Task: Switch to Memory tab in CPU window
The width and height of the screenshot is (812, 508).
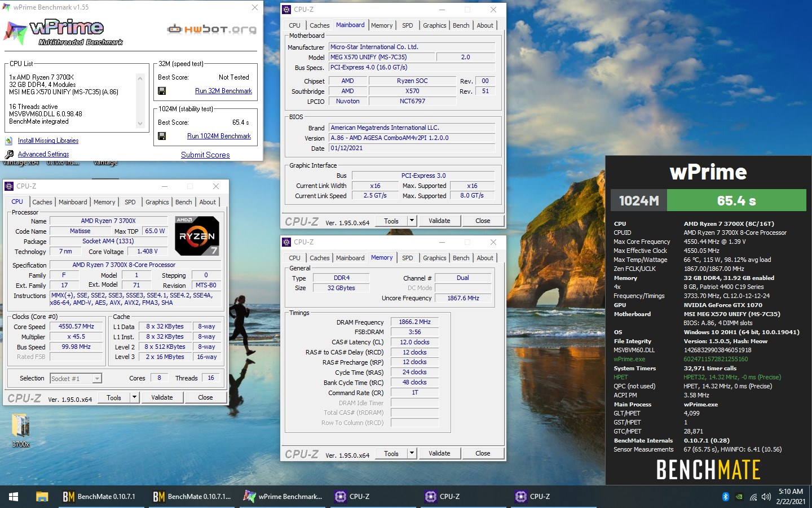Action: pos(104,202)
